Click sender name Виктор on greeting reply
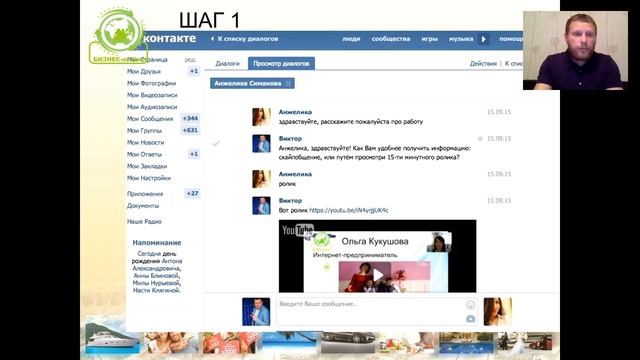The image size is (640, 360). pyautogui.click(x=290, y=139)
